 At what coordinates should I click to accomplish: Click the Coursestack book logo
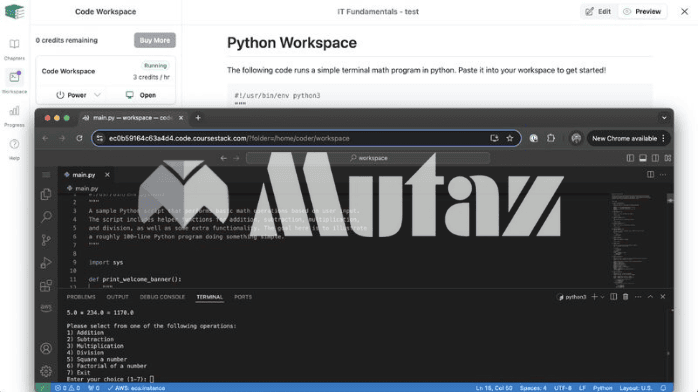14,12
